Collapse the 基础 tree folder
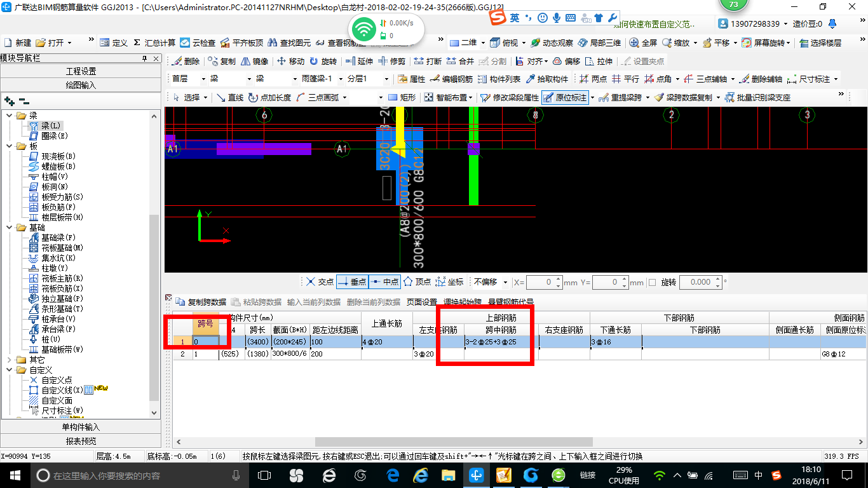Image resolution: width=868 pixels, height=488 pixels. pos(9,227)
